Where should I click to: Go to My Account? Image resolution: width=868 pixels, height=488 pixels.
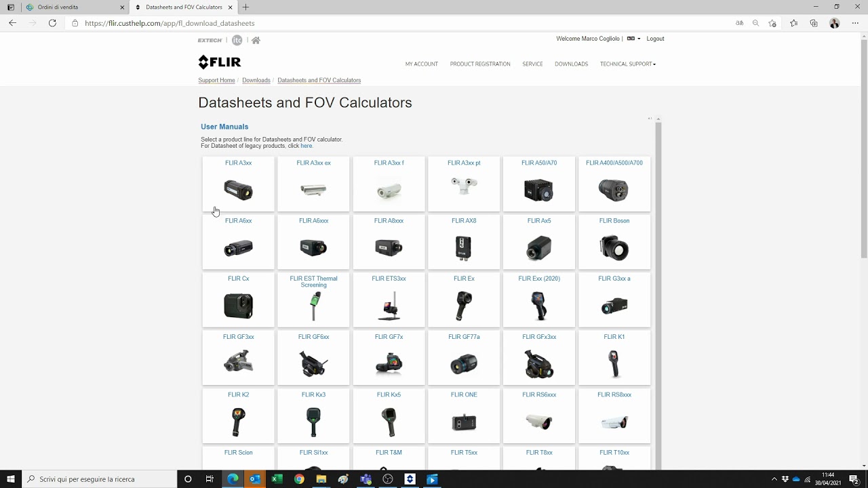(422, 64)
